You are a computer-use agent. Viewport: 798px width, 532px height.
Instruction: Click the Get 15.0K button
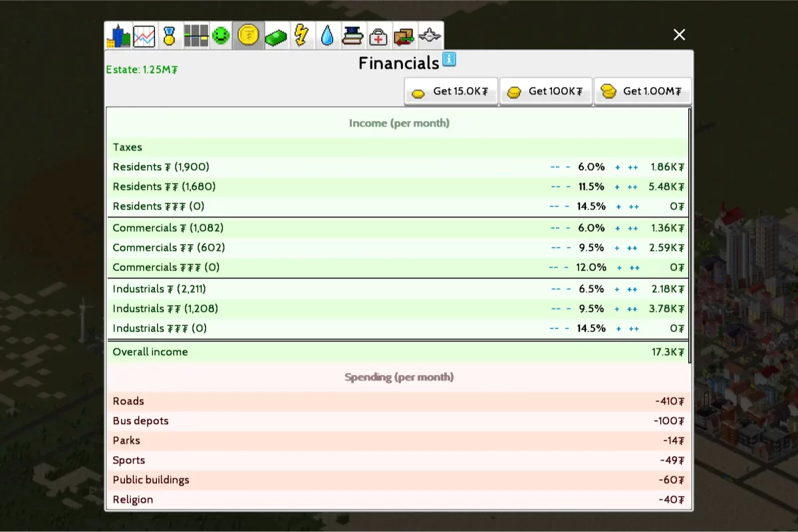tap(452, 92)
